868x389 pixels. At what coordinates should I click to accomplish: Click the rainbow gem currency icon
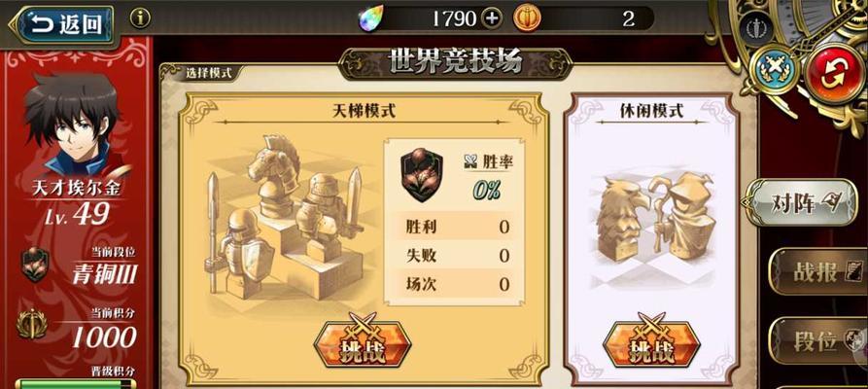[367, 18]
